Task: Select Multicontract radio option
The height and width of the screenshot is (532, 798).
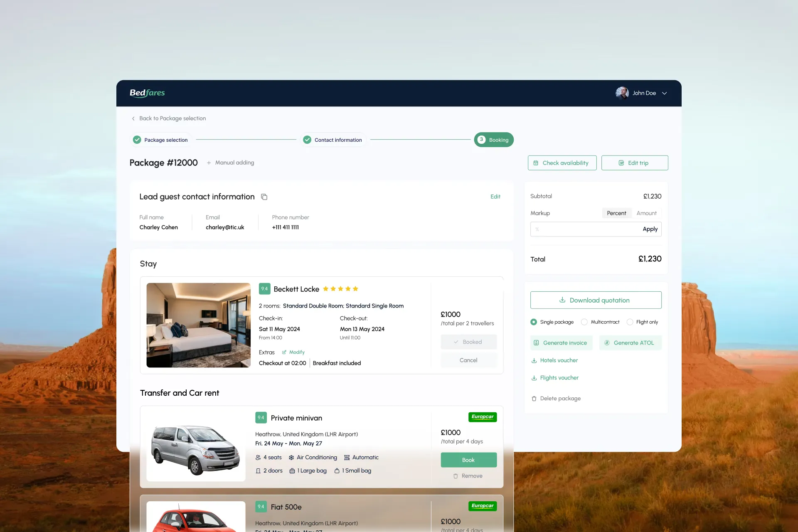Action: pyautogui.click(x=584, y=322)
